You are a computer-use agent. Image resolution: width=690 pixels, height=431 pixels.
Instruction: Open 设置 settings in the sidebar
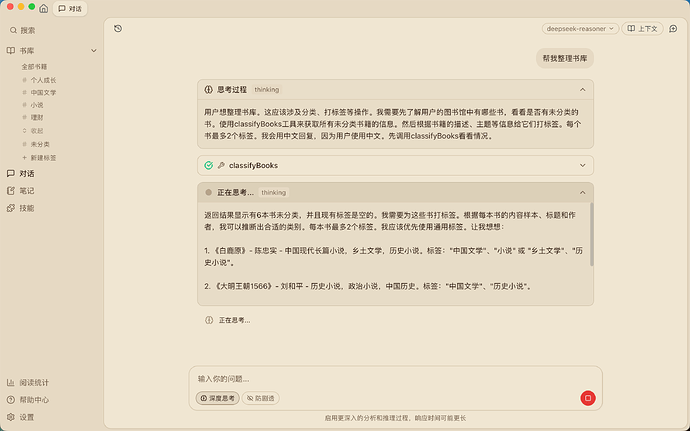coord(26,417)
